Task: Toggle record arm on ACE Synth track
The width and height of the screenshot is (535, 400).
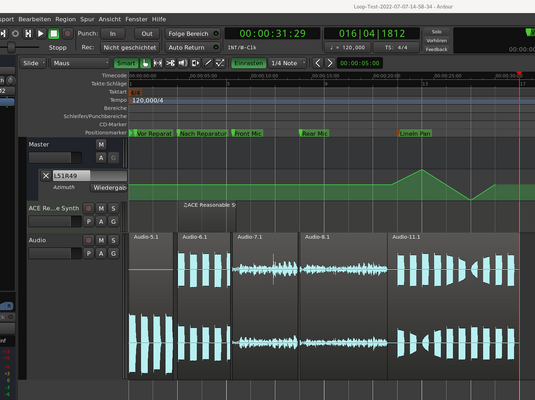Action: click(x=88, y=208)
